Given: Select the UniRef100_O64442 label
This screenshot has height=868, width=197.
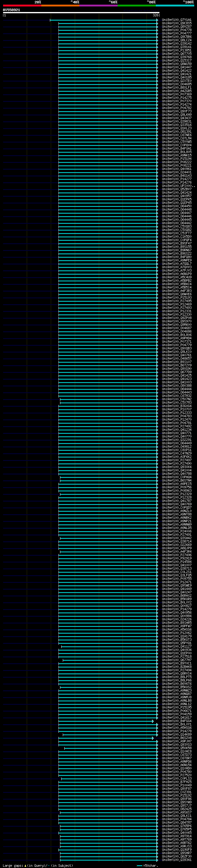Looking at the screenshot, I should click(176, 223).
